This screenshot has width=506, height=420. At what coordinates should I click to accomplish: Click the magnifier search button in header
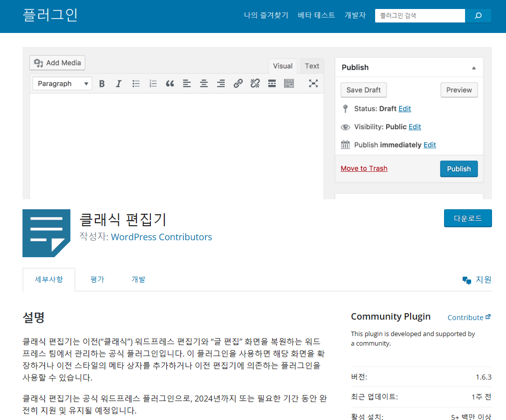pos(478,15)
